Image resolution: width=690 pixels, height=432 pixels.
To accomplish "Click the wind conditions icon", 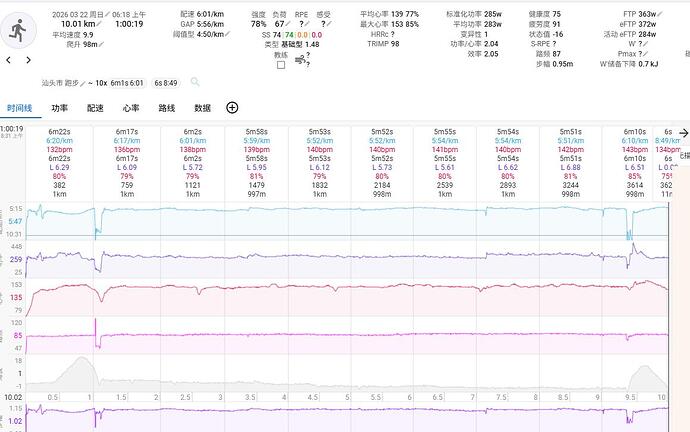I will [x=301, y=60].
